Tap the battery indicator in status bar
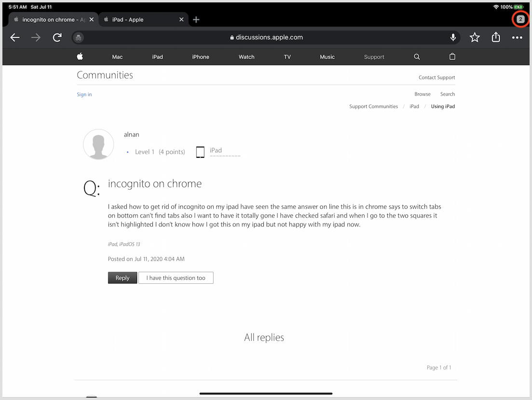 518,7
